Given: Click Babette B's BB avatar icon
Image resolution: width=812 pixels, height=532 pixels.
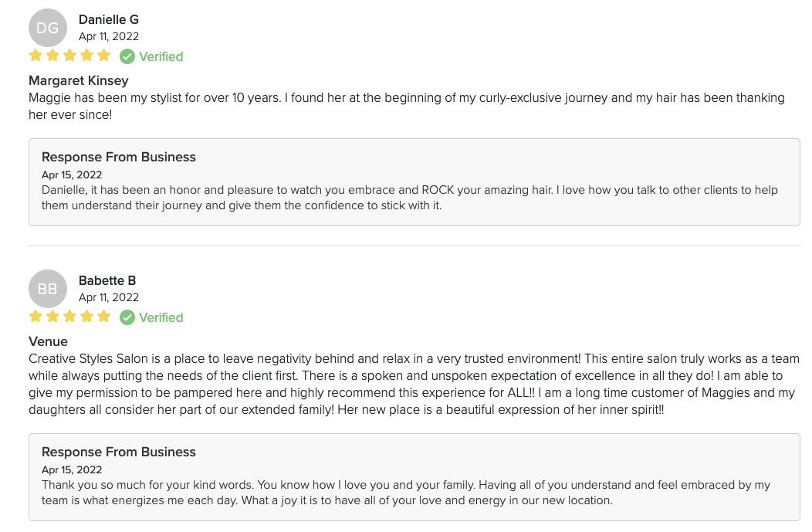Looking at the screenshot, I should click(48, 290).
